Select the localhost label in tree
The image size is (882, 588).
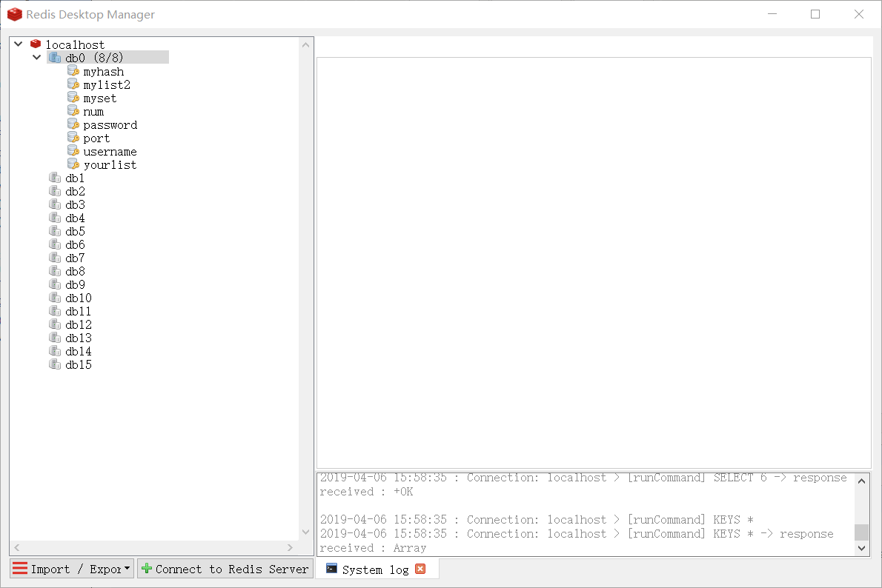point(75,44)
